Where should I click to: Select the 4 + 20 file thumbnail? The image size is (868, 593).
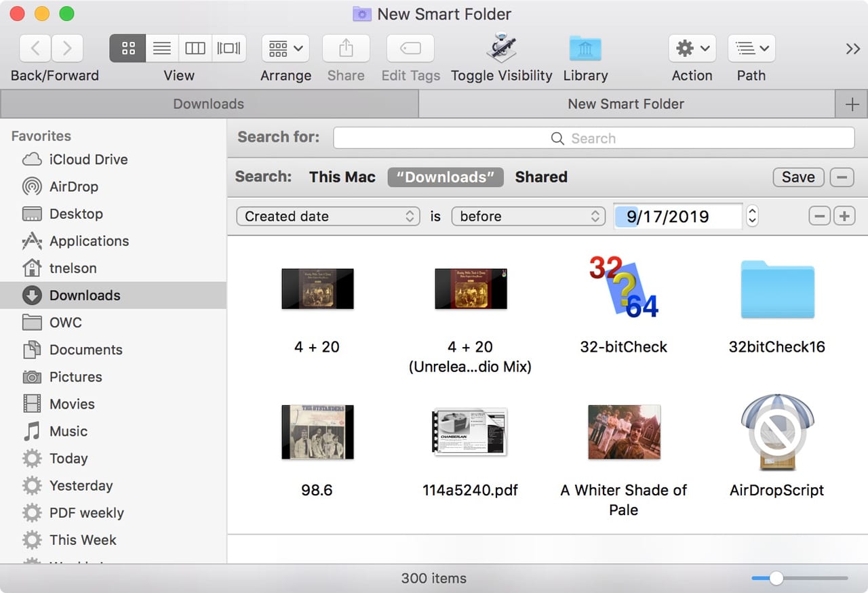pyautogui.click(x=317, y=289)
